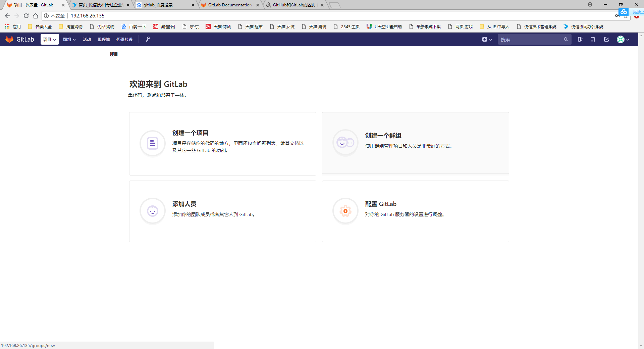The width and height of the screenshot is (644, 349).
Task: Click the browser home icon
Action: tap(36, 16)
